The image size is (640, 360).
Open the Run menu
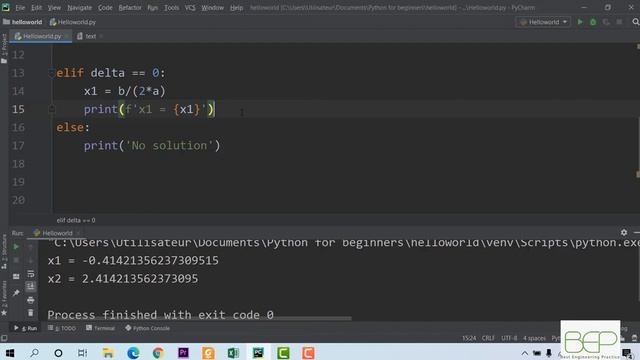point(152,8)
